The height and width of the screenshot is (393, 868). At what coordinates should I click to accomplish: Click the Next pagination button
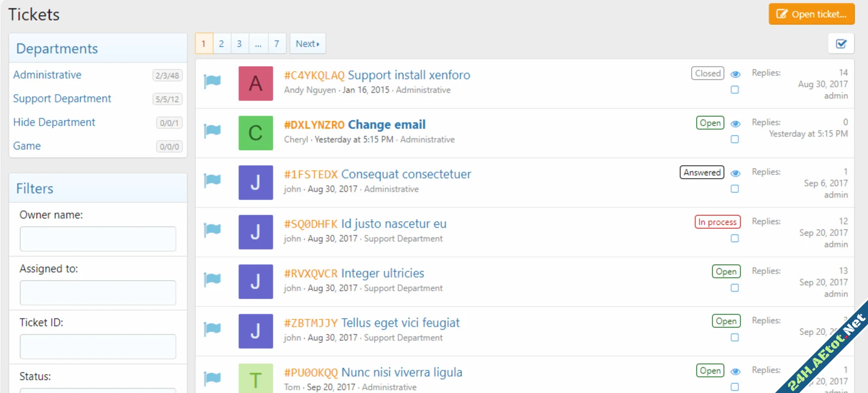click(307, 44)
